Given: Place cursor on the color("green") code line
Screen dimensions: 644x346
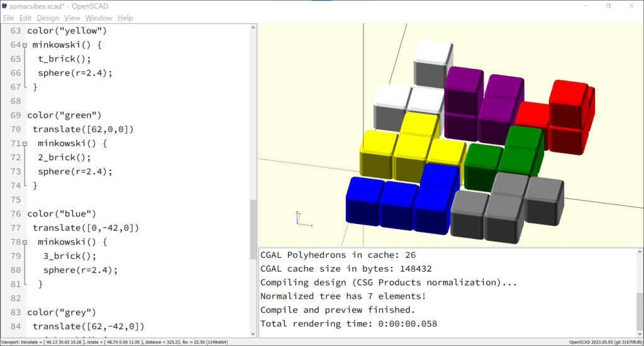Looking at the screenshot, I should (64, 116).
